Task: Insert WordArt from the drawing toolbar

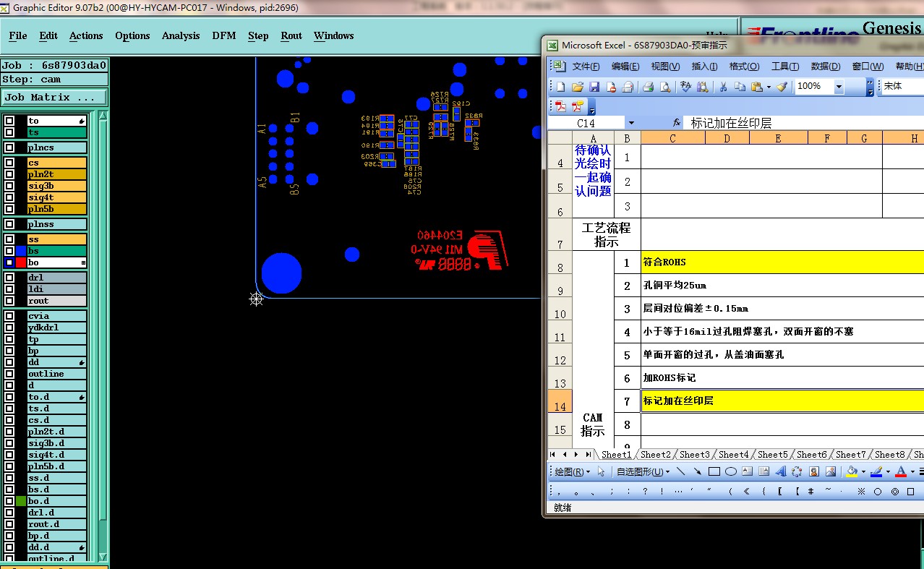Action: pos(780,472)
